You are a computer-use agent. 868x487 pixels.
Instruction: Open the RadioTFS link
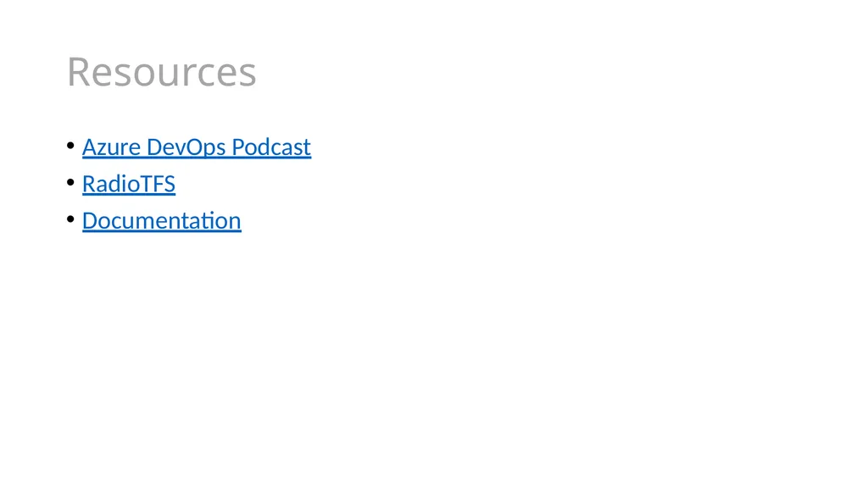[129, 184]
